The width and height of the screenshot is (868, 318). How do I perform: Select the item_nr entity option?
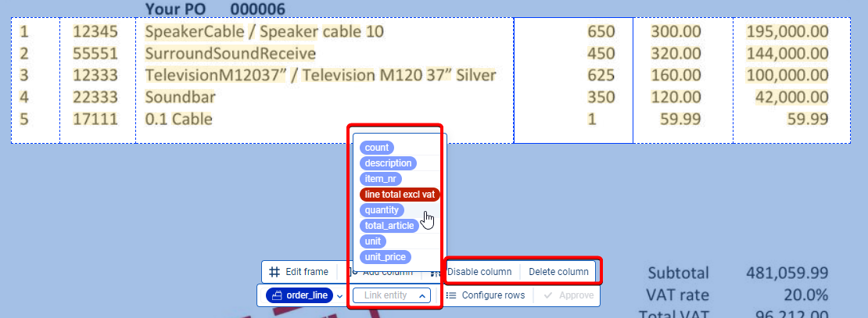pos(380,179)
